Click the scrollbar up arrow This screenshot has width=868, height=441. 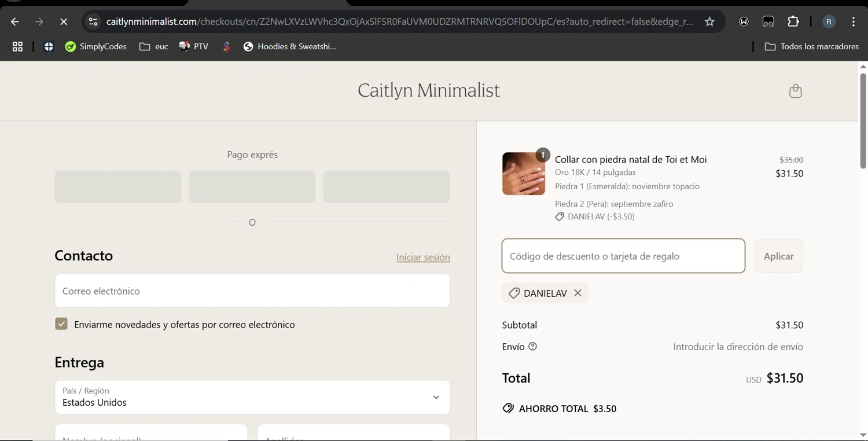click(863, 67)
